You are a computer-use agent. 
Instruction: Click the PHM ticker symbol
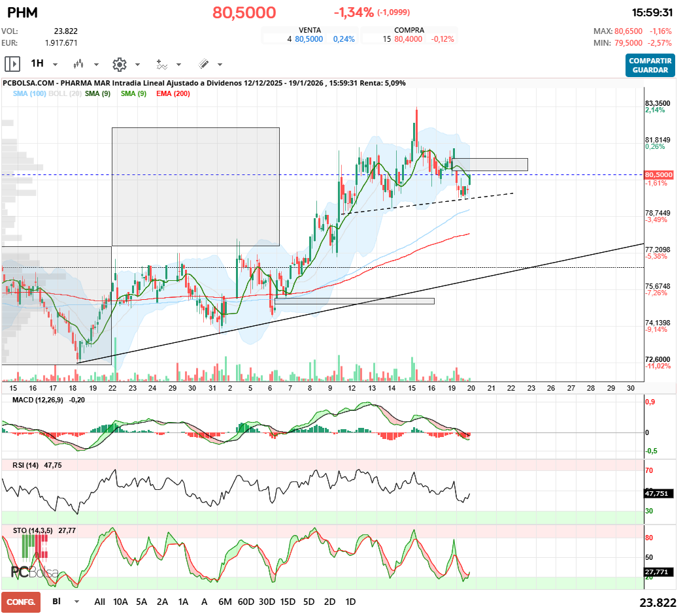22,12
